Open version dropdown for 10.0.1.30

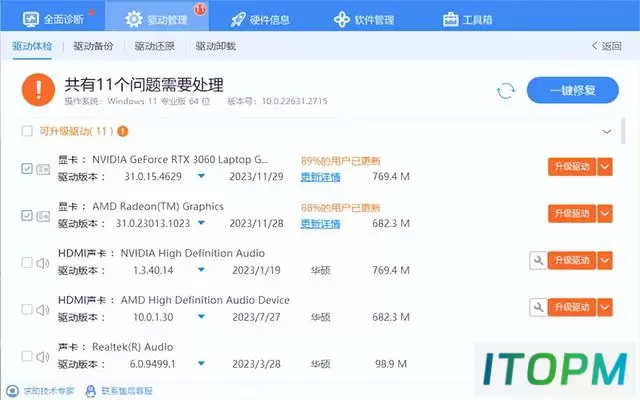pos(201,317)
